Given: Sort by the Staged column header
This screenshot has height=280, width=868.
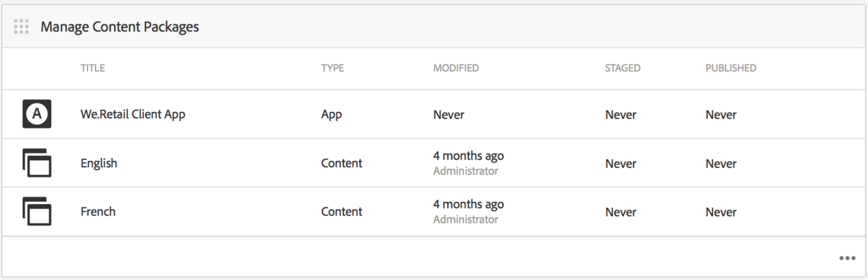Looking at the screenshot, I should tap(622, 68).
